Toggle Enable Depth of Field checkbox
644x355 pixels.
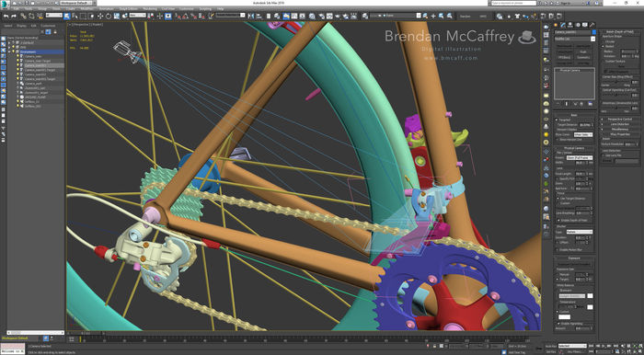[x=558, y=221]
